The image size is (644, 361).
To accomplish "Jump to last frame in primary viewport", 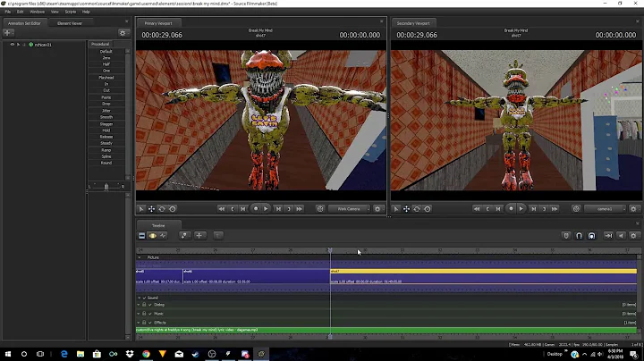I will click(300, 209).
